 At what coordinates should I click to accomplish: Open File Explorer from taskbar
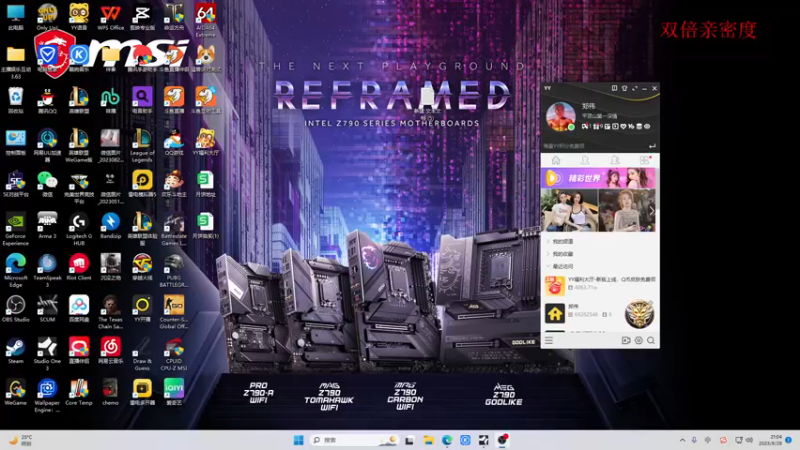coord(429,440)
